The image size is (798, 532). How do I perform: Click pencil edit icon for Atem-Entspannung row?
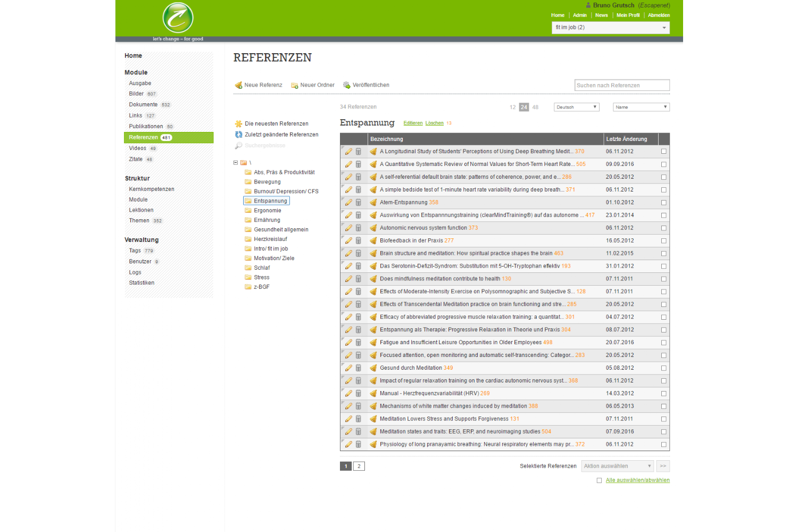(x=348, y=203)
